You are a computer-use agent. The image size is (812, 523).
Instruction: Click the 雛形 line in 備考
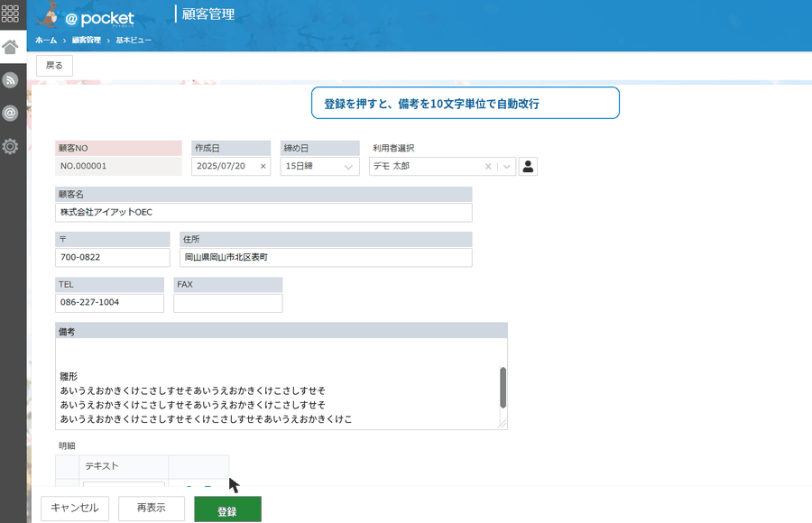(x=69, y=376)
